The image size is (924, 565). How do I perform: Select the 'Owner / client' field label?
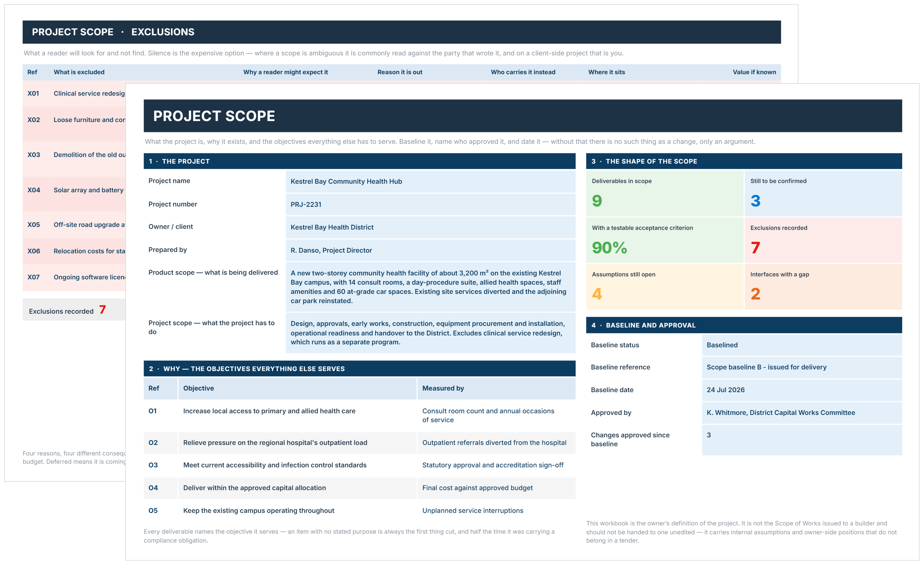(x=171, y=227)
